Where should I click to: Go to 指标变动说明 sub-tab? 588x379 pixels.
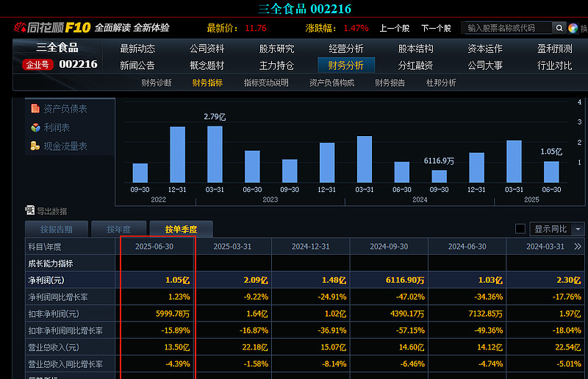coord(266,82)
